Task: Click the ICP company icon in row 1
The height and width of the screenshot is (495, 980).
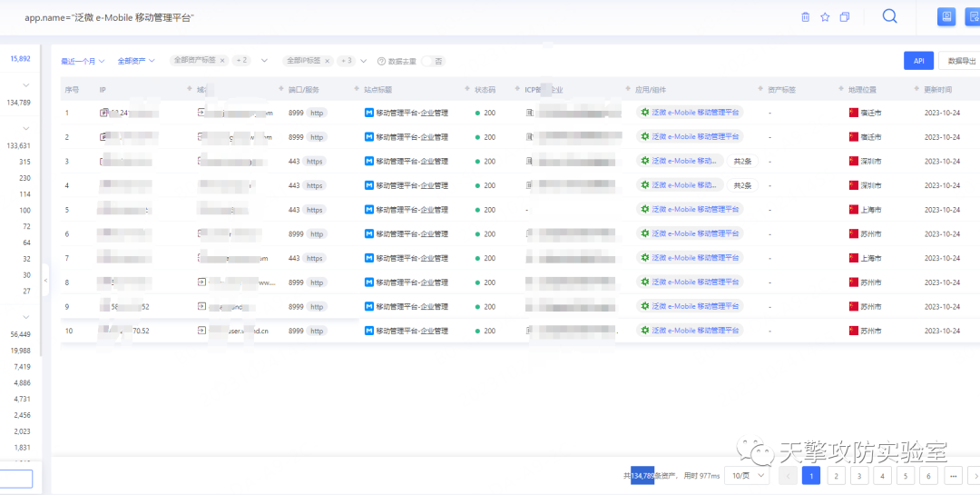Action: coord(530,113)
